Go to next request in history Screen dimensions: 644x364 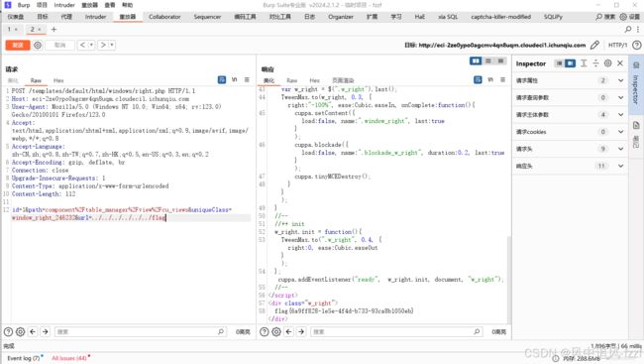pos(103,45)
